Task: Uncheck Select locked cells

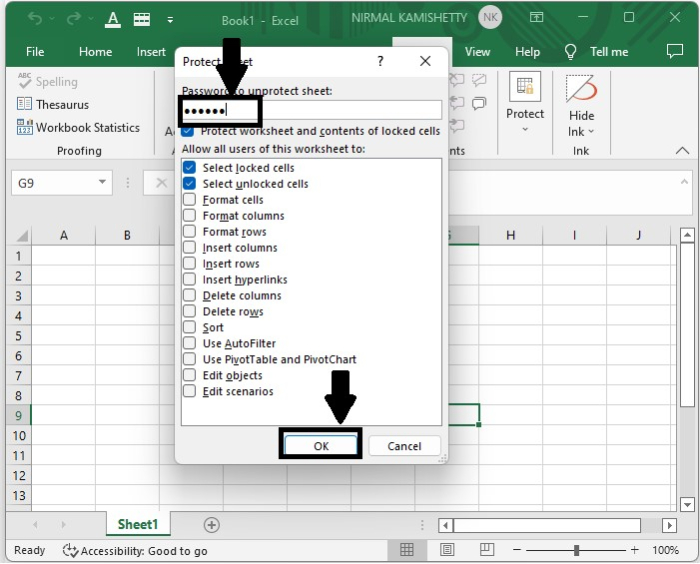Action: coord(189,167)
